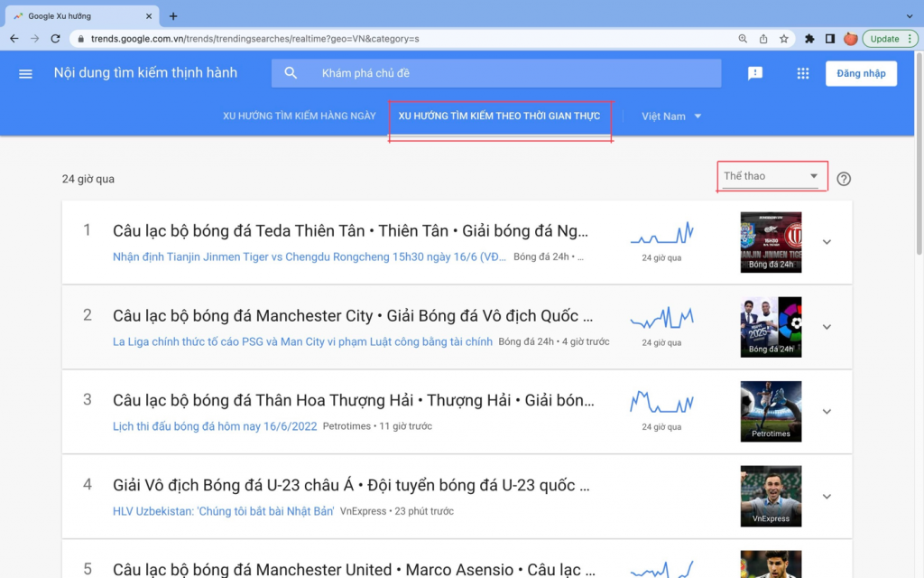Open Lịch thi đấu bóng đá hôm nay link
924x578 pixels.
pyautogui.click(x=215, y=426)
